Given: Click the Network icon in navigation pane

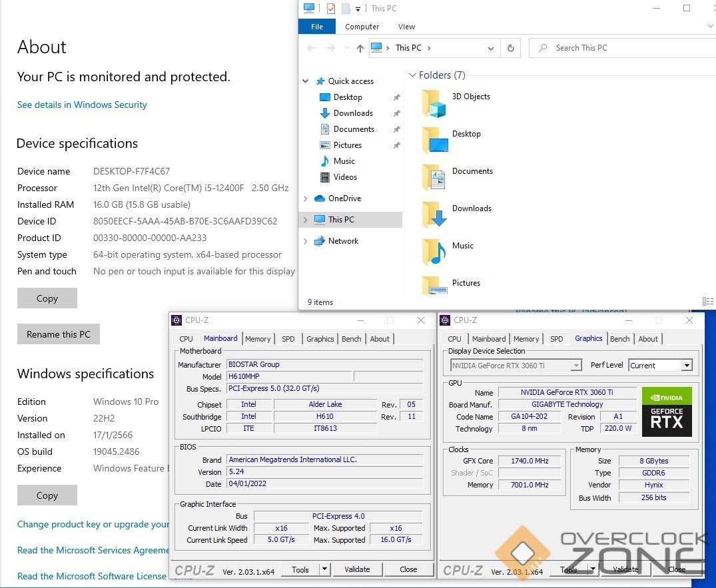Looking at the screenshot, I should point(320,241).
